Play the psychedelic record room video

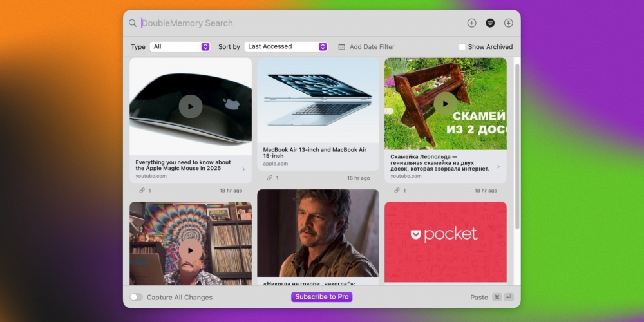[191, 250]
